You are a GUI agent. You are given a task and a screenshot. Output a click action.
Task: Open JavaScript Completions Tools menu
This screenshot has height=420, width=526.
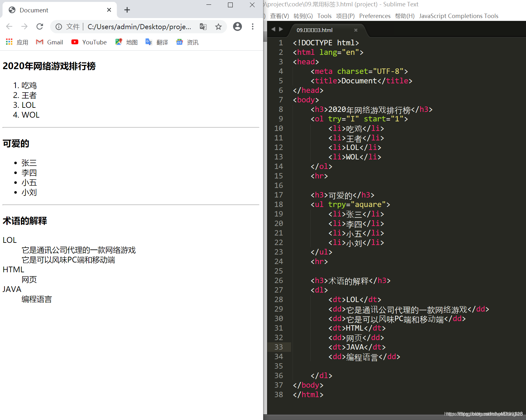click(x=458, y=16)
